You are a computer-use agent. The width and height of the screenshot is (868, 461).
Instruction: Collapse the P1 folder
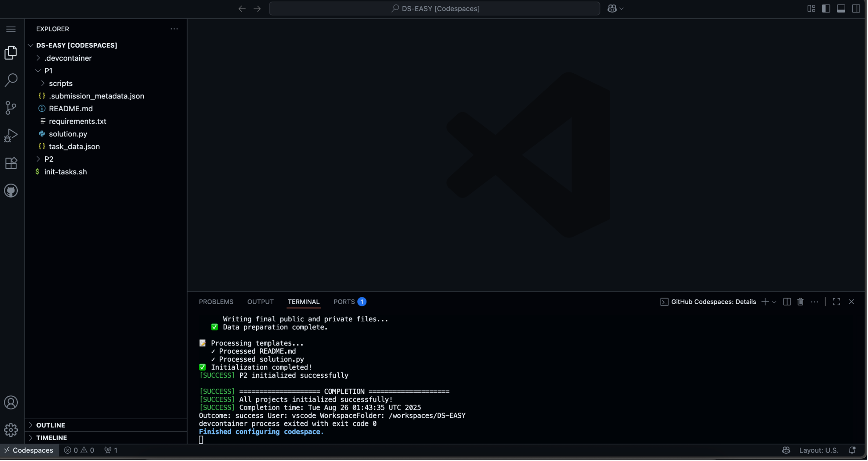tap(48, 71)
